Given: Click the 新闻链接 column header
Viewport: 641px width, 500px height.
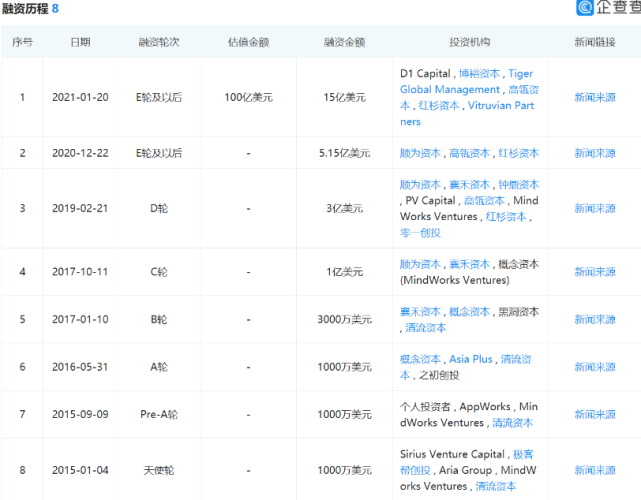Looking at the screenshot, I should click(x=595, y=42).
